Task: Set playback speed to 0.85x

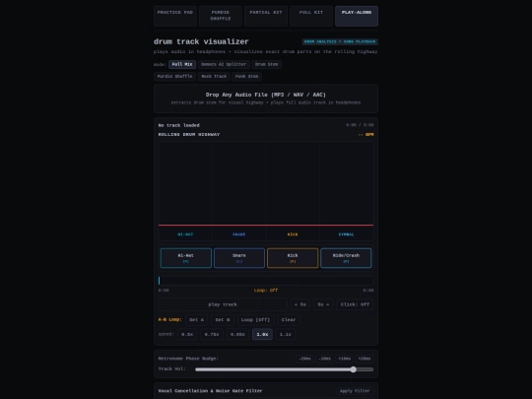Action: (237, 335)
